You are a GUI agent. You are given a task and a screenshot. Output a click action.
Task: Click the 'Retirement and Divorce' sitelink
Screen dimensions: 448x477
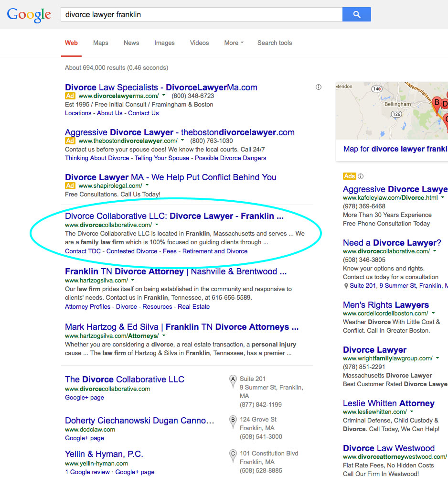pos(215,251)
